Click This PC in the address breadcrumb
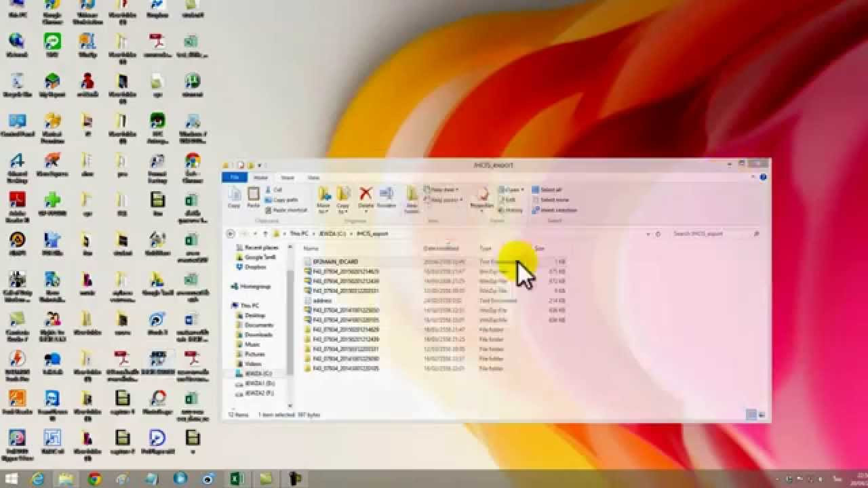This screenshot has width=868, height=488. tap(299, 234)
